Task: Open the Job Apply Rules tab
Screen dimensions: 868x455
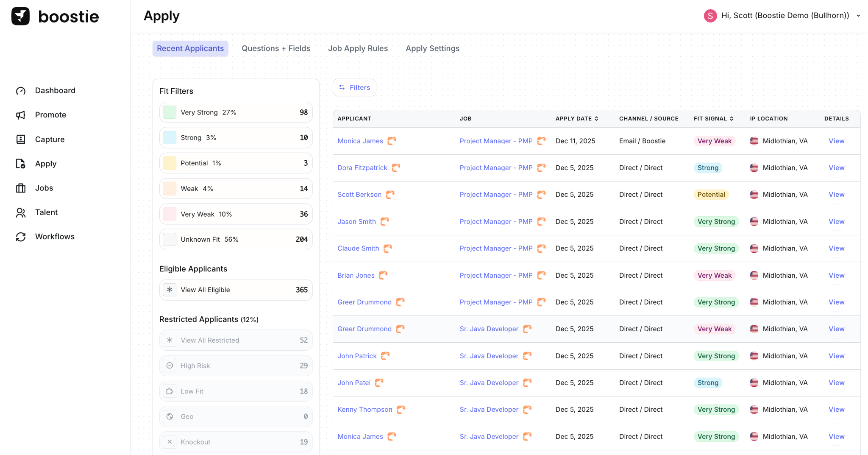Action: [x=358, y=48]
